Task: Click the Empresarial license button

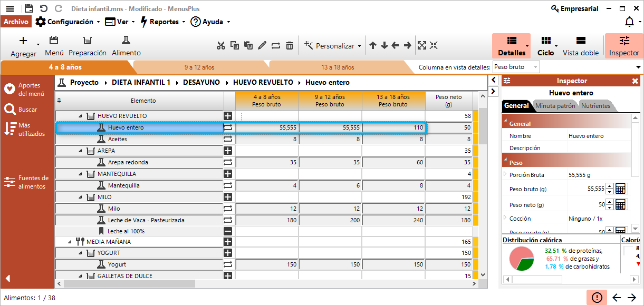Action: [x=574, y=8]
